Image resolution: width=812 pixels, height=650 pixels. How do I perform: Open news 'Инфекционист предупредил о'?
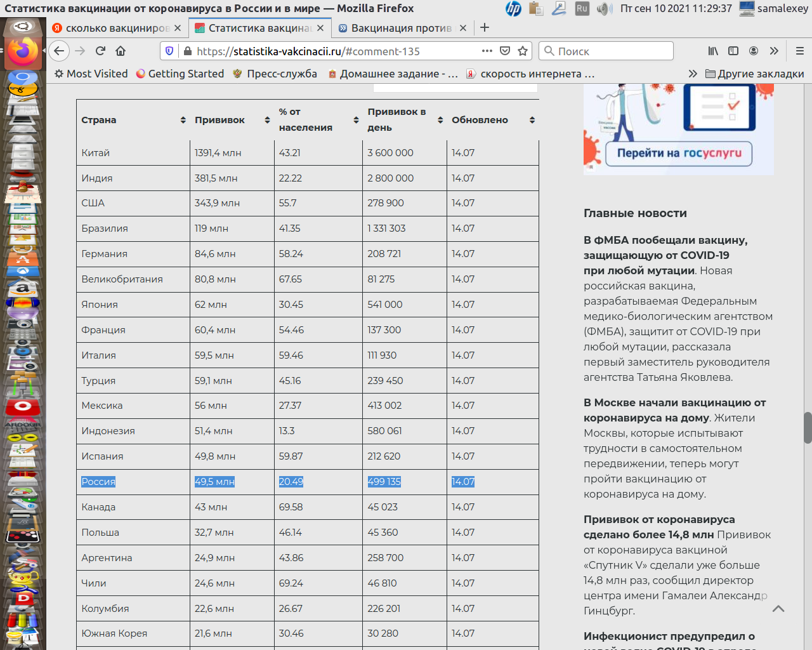669,636
